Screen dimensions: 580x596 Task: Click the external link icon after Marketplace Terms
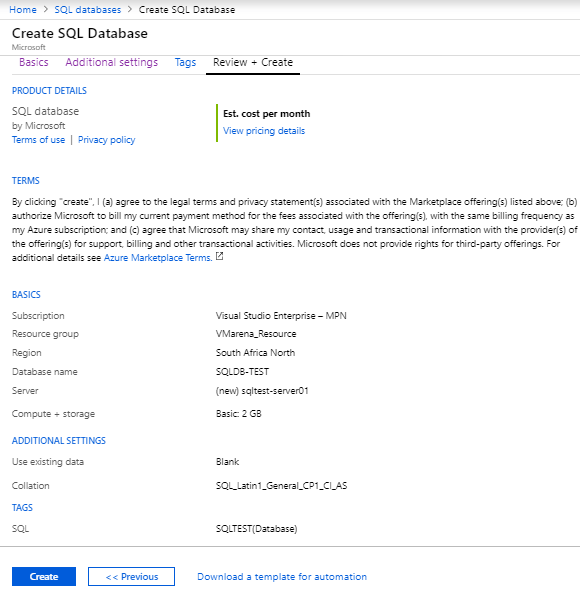pos(219,257)
